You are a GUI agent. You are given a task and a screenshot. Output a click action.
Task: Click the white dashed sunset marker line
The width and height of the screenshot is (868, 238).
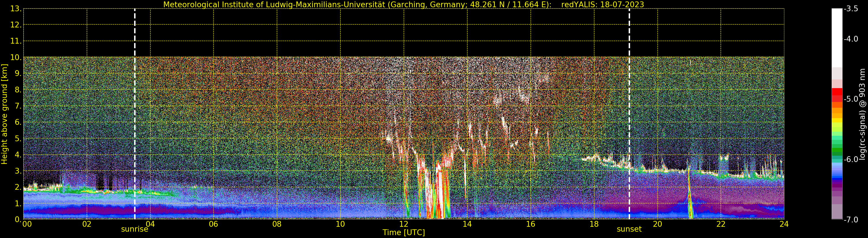pyautogui.click(x=629, y=114)
